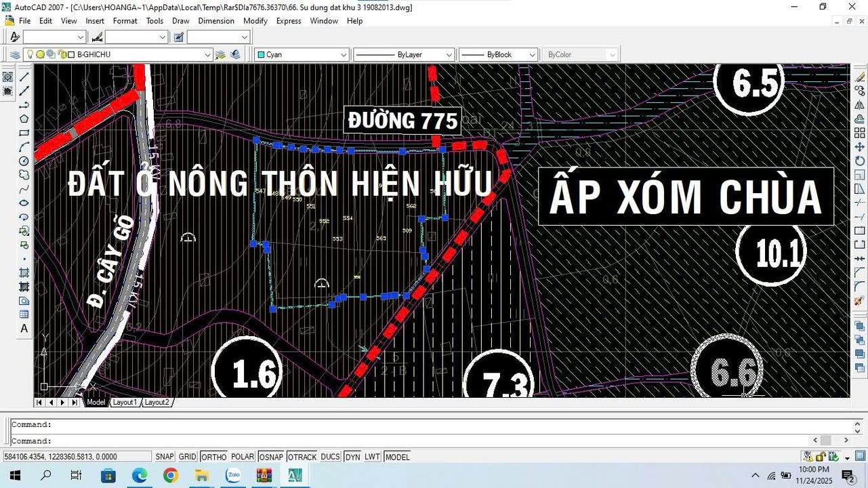868x488 pixels.
Task: Select the Move tool
Action: pos(859,146)
